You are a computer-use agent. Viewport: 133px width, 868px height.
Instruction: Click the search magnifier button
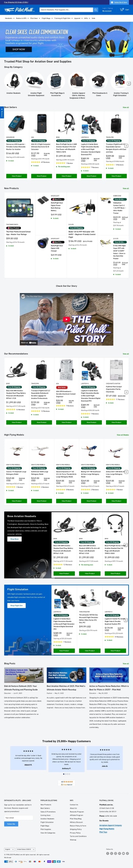point(96,10)
